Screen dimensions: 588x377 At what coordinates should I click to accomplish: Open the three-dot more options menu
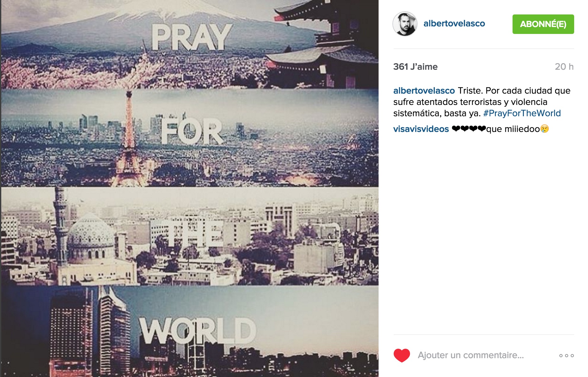pyautogui.click(x=566, y=356)
